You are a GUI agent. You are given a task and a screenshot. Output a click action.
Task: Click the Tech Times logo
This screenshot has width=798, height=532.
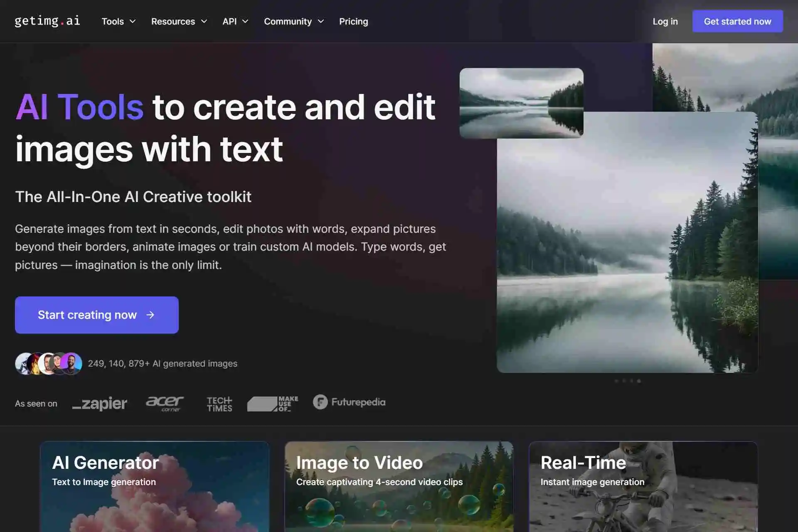(x=219, y=403)
